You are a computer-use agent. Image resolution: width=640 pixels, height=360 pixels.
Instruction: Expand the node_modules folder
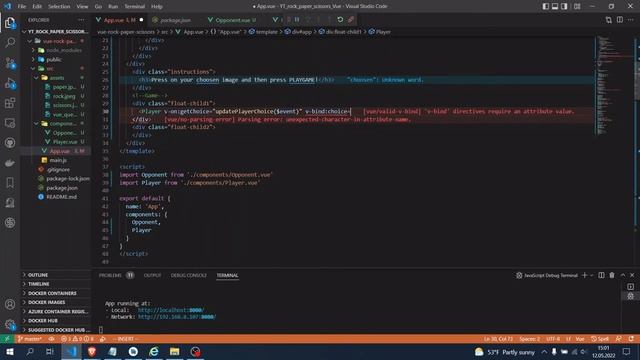(x=56, y=50)
